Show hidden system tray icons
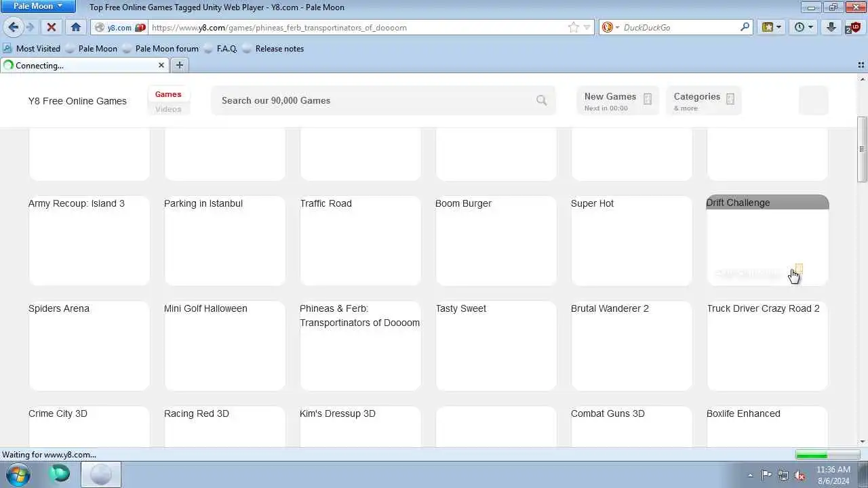The image size is (868, 488). click(x=750, y=475)
